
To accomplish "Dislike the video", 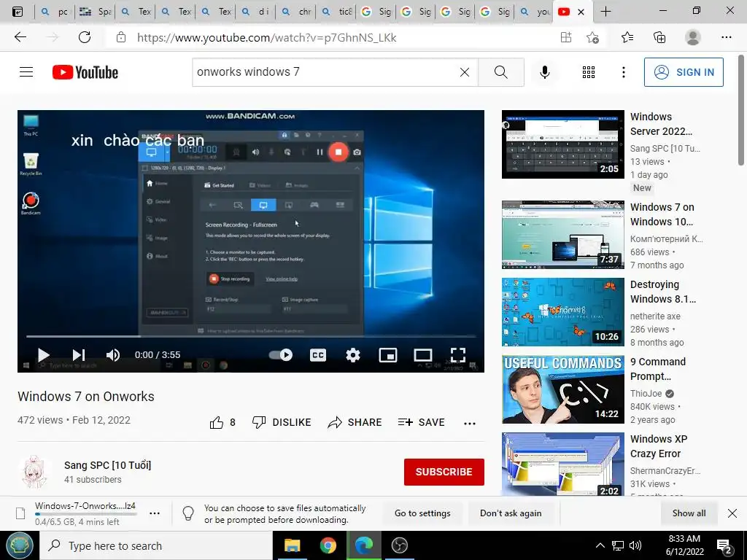I will [282, 422].
